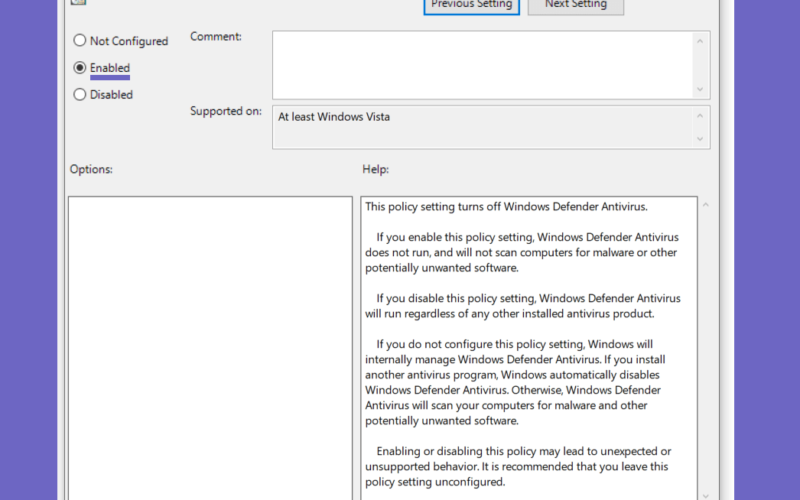
Task: Click the 'Comment:' label
Action: click(x=216, y=37)
